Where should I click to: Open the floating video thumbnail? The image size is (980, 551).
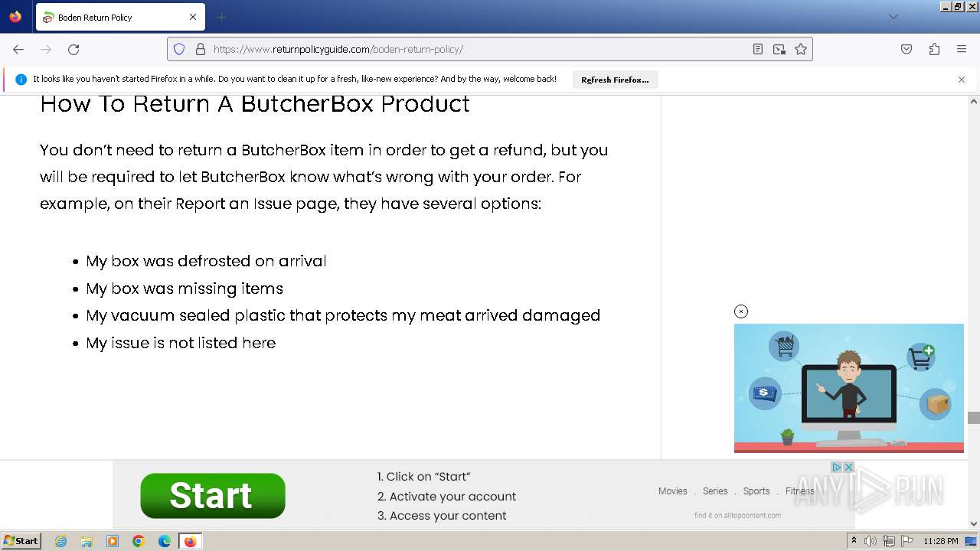coord(849,388)
